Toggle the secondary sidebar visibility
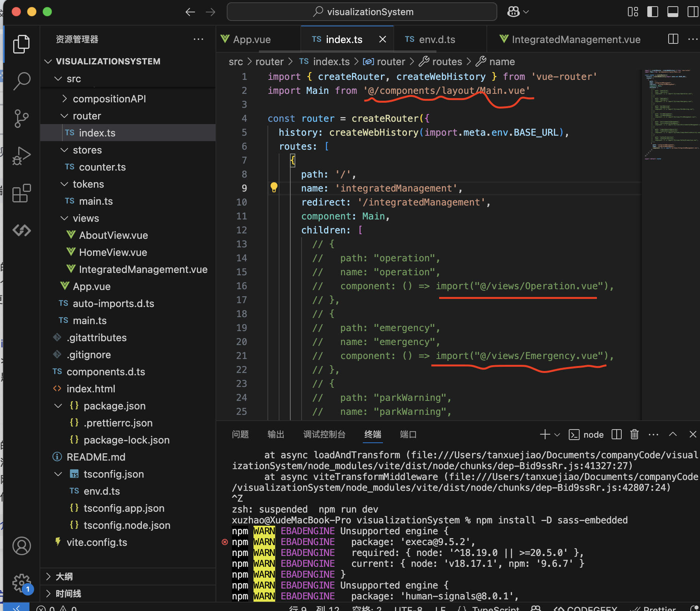 pyautogui.click(x=692, y=12)
